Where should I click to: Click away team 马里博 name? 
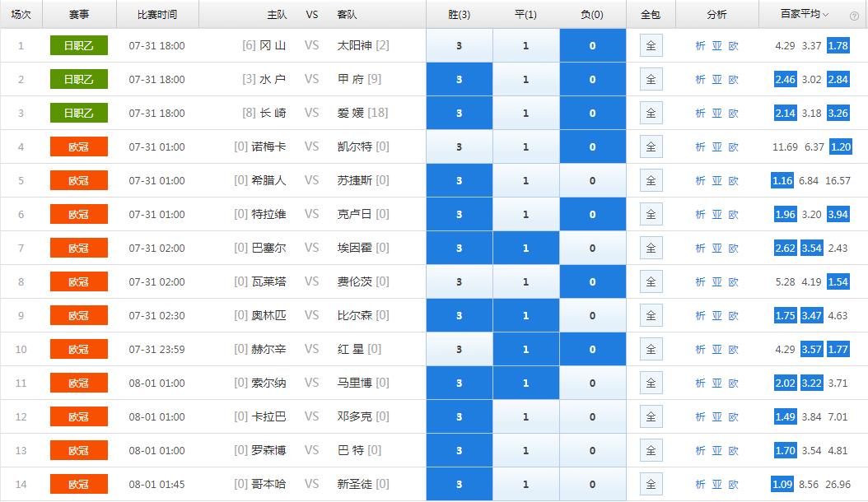[x=354, y=383]
